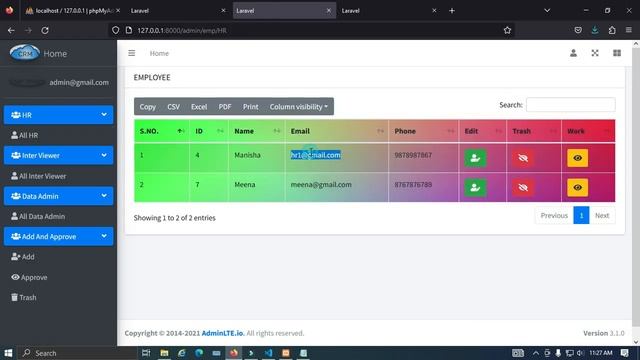Select the Add item in sidebar
This screenshot has width=640, height=360.
point(23,257)
